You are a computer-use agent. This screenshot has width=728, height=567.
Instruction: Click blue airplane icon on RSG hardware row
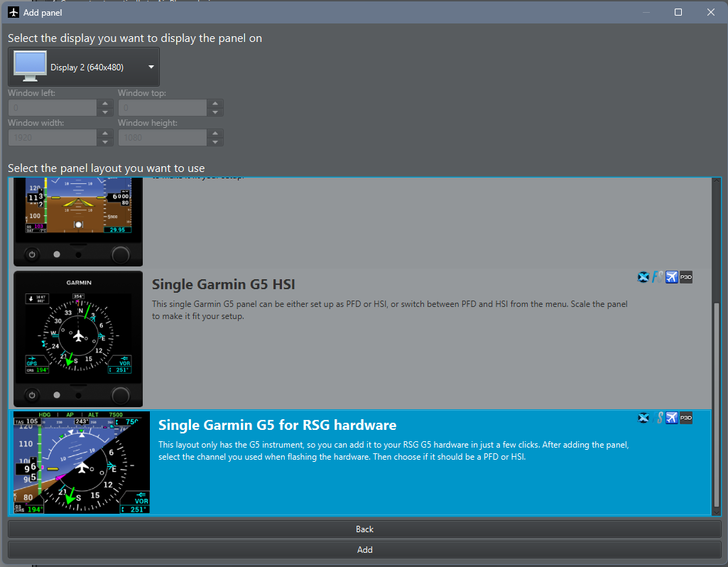click(x=672, y=418)
